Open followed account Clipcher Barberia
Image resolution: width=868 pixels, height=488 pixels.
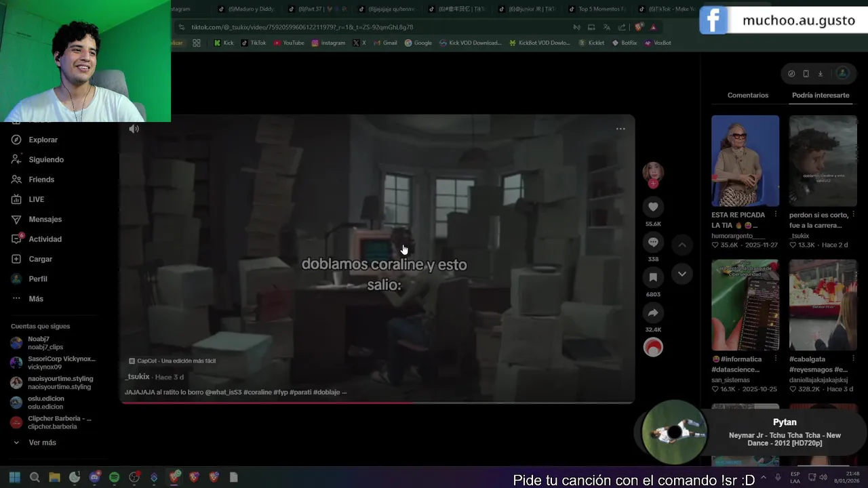(x=52, y=422)
